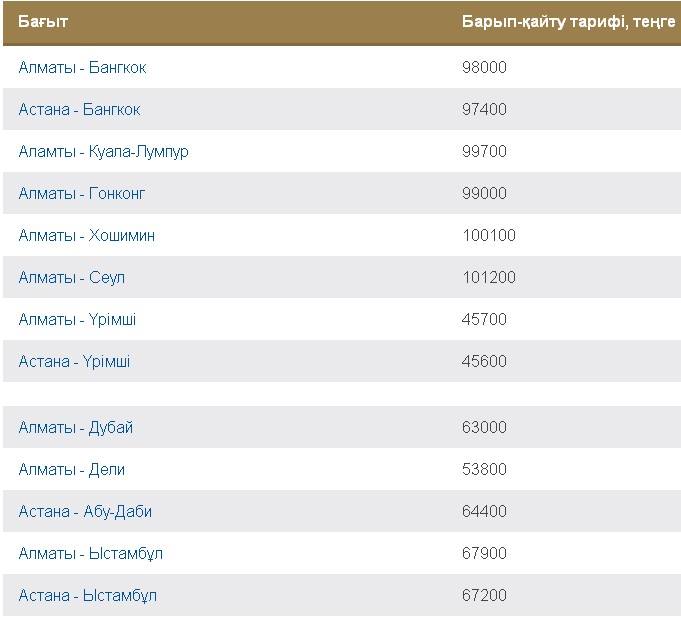The height and width of the screenshot is (623, 681).
Task: Click the 45600 fare value
Action: pyautogui.click(x=484, y=362)
